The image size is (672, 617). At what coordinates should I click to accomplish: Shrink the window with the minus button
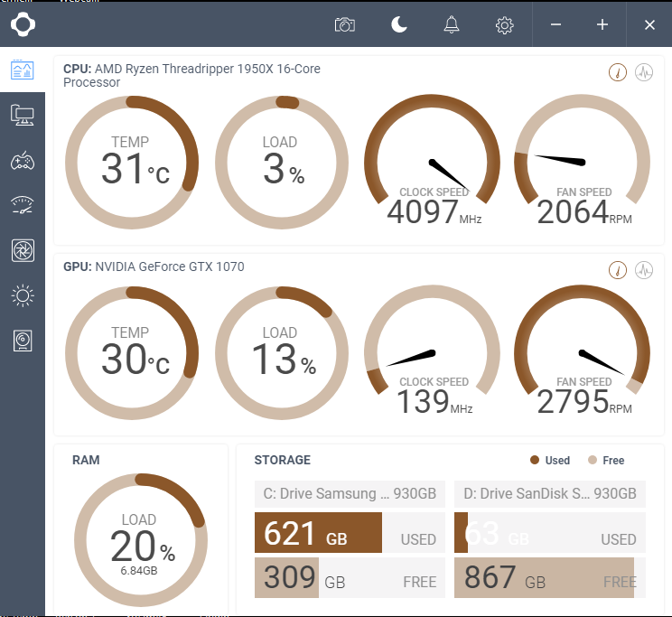(x=555, y=25)
